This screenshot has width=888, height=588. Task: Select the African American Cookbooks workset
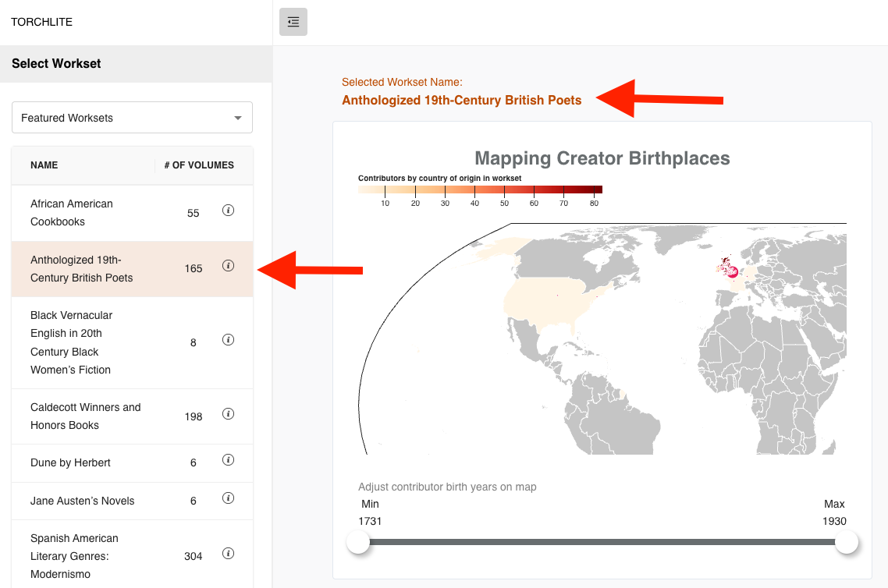(132, 213)
